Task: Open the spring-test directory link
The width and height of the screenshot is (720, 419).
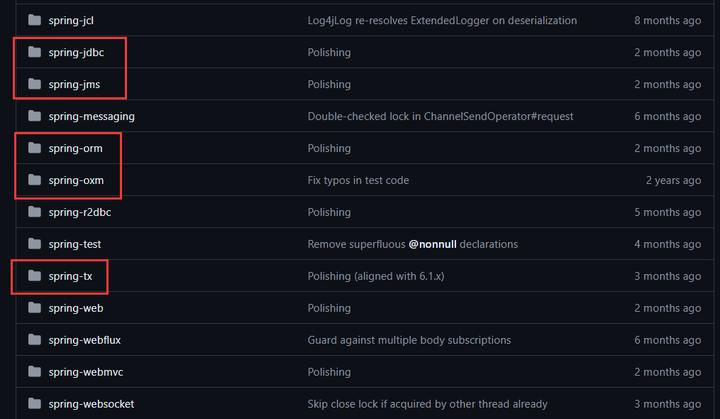Action: tap(74, 244)
